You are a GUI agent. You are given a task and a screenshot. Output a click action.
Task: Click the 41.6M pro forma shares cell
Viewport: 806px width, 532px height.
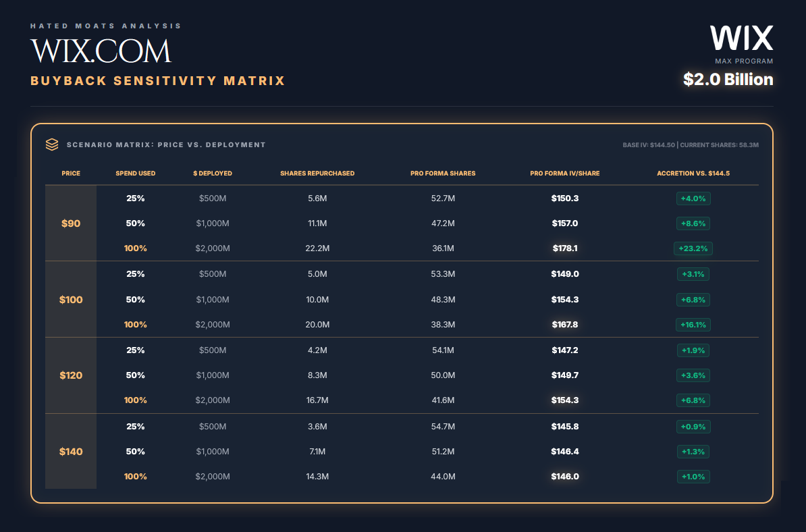[x=443, y=400]
